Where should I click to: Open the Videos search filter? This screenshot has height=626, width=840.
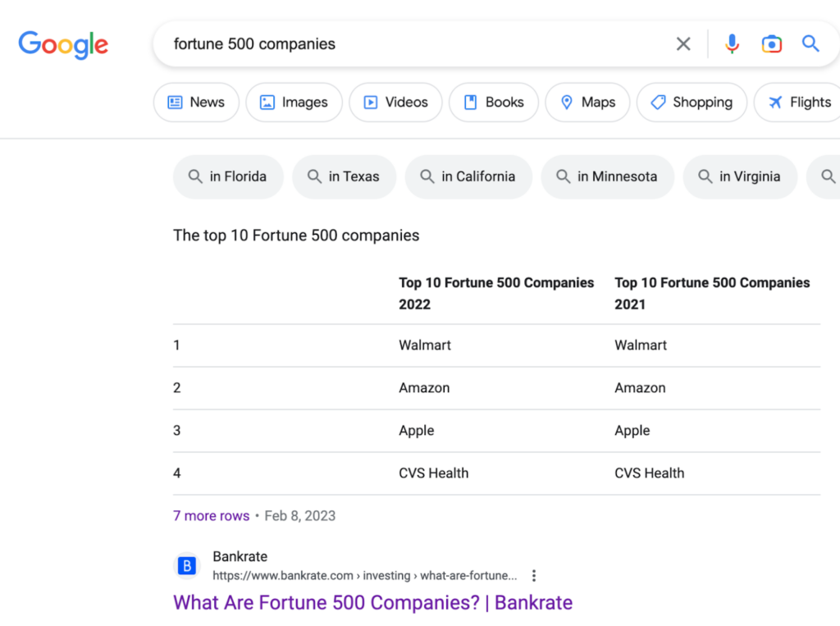click(395, 103)
